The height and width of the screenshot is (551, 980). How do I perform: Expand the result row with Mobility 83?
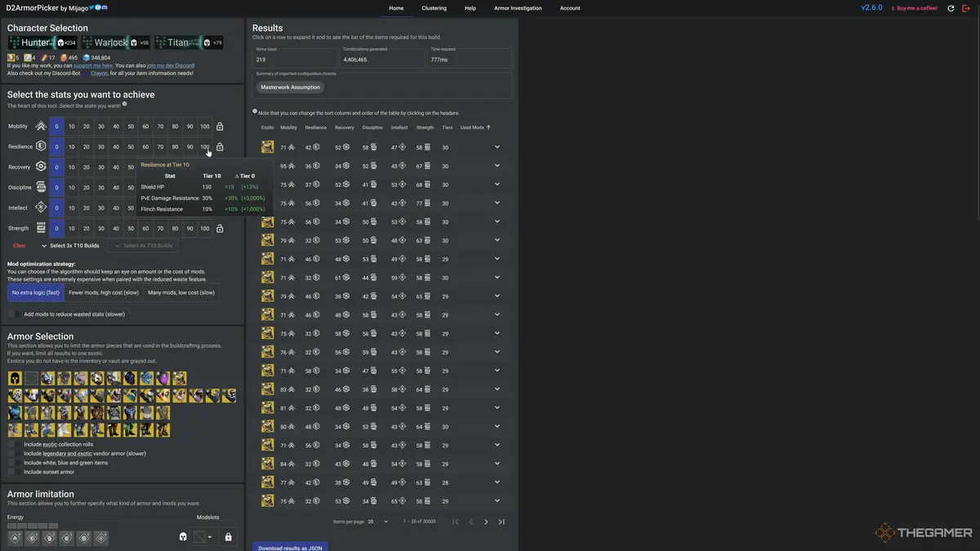[x=497, y=389]
